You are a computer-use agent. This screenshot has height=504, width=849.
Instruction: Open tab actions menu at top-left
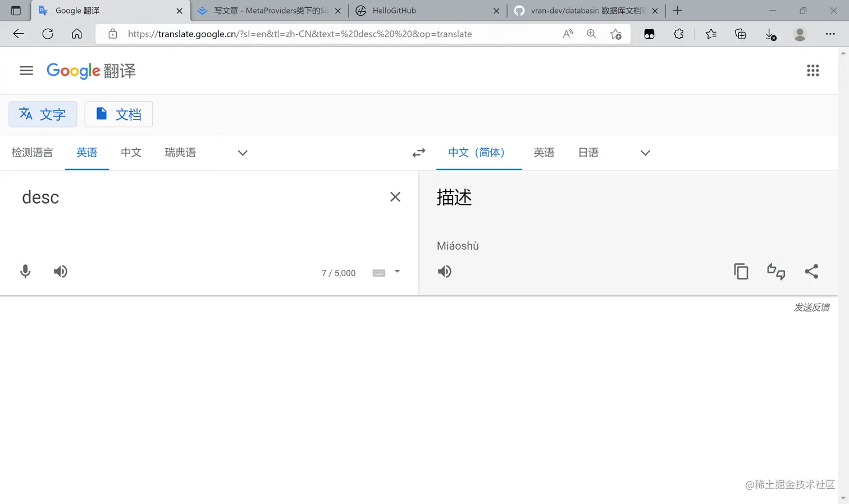pos(16,11)
